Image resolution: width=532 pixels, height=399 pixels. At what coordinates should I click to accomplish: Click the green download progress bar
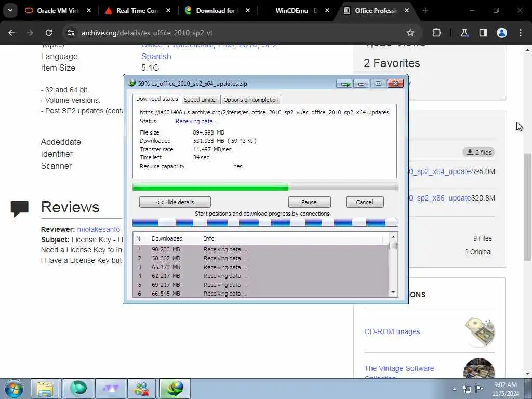[265, 187]
